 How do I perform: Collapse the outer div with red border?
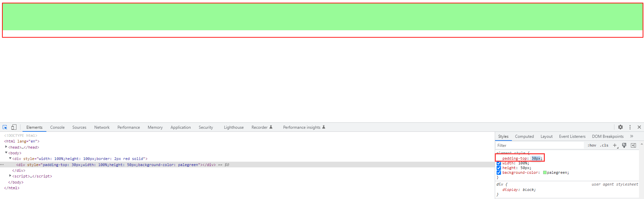point(10,158)
